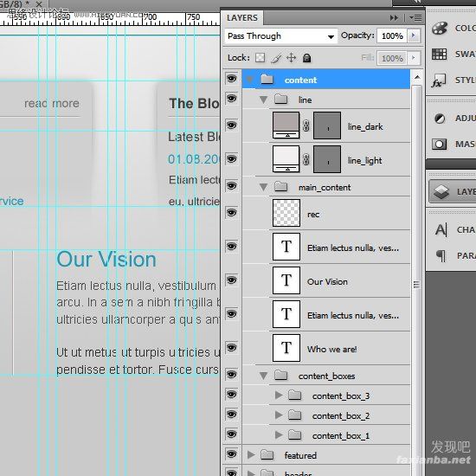Viewport: 476px width, 476px height.
Task: Open the Layers panel flyout menu
Action: pyautogui.click(x=415, y=18)
